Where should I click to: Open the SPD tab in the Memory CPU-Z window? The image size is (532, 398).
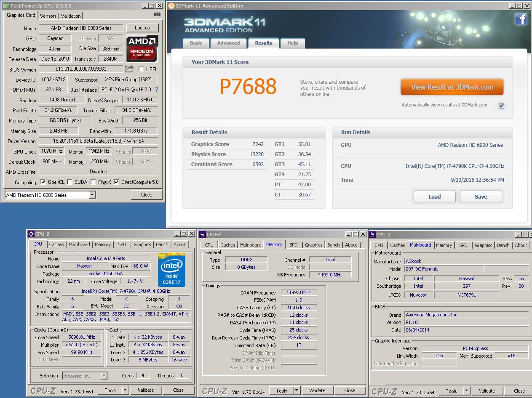pos(294,245)
